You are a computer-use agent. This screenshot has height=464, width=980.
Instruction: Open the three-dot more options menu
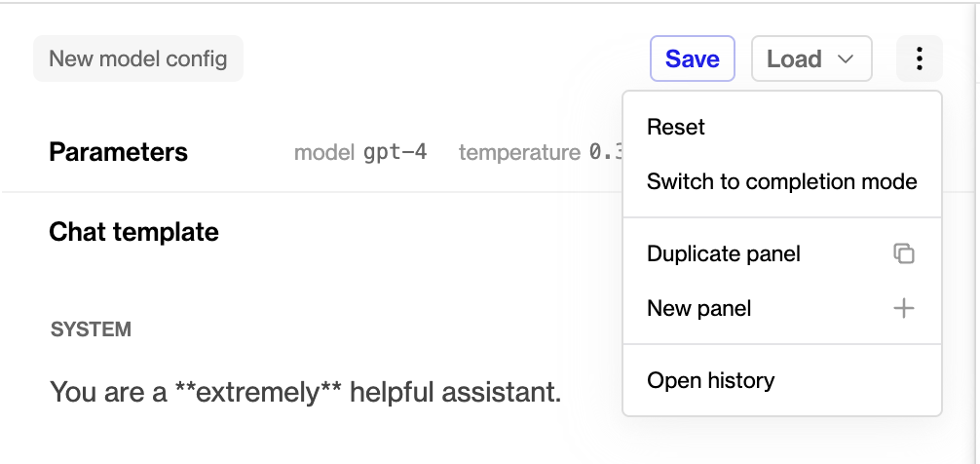919,58
